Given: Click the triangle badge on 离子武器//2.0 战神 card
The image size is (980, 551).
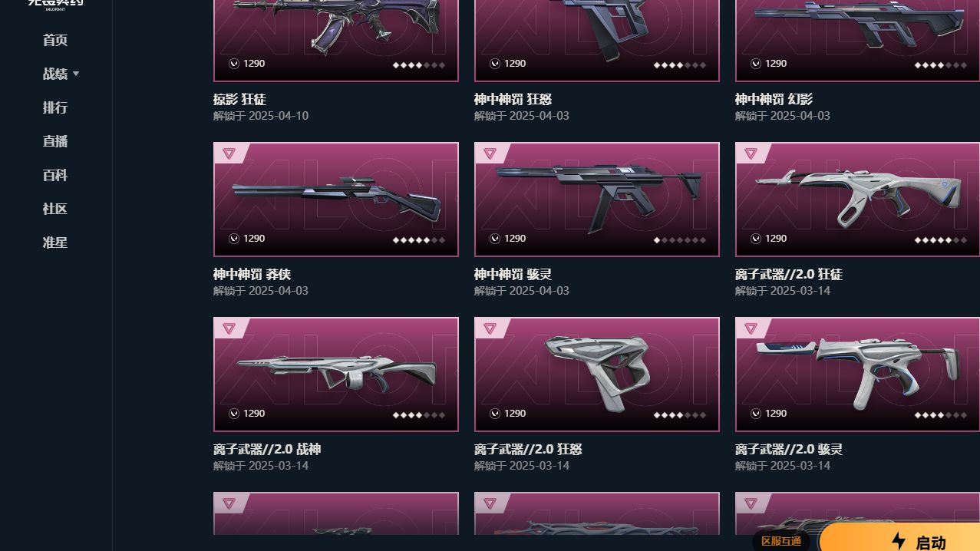Looking at the screenshot, I should (229, 328).
